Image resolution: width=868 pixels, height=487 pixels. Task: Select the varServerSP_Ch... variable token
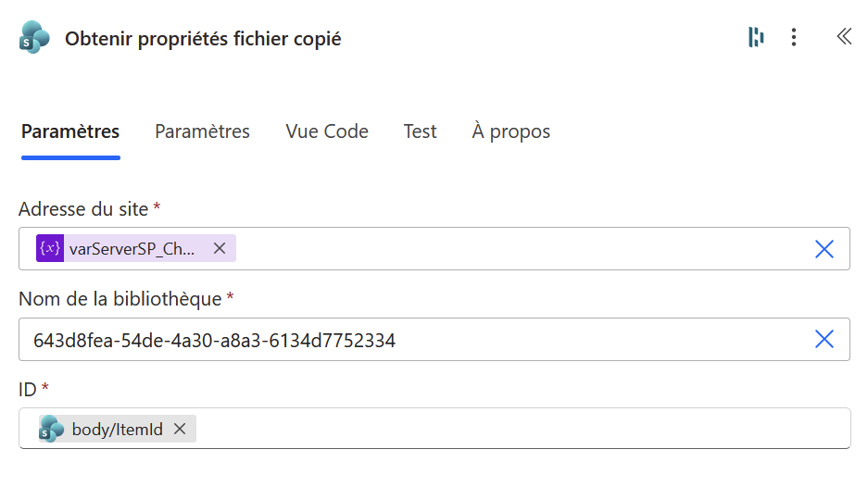click(132, 248)
